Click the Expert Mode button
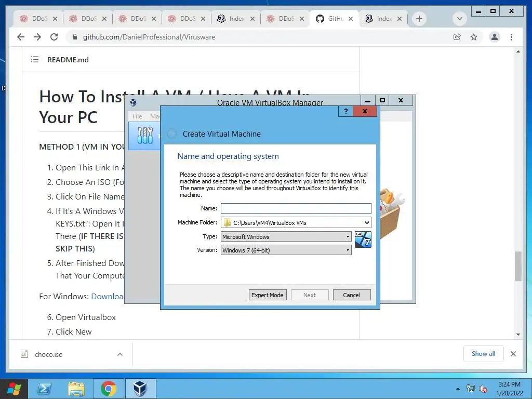Screen dimensions: 532x399 268,295
